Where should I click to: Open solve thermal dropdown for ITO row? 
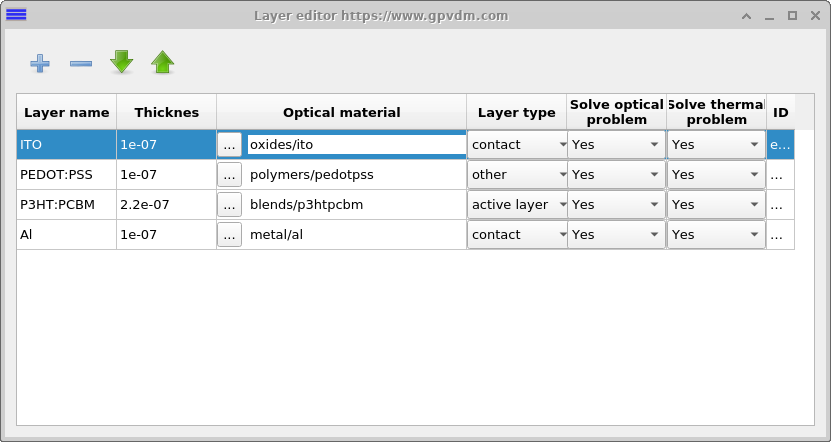716,145
